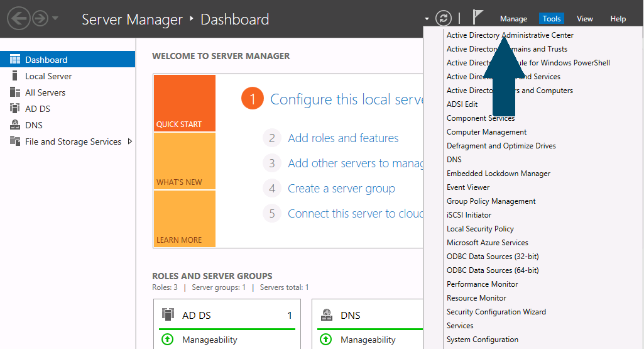
Task: Open Services from Tools menu
Action: click(x=460, y=326)
